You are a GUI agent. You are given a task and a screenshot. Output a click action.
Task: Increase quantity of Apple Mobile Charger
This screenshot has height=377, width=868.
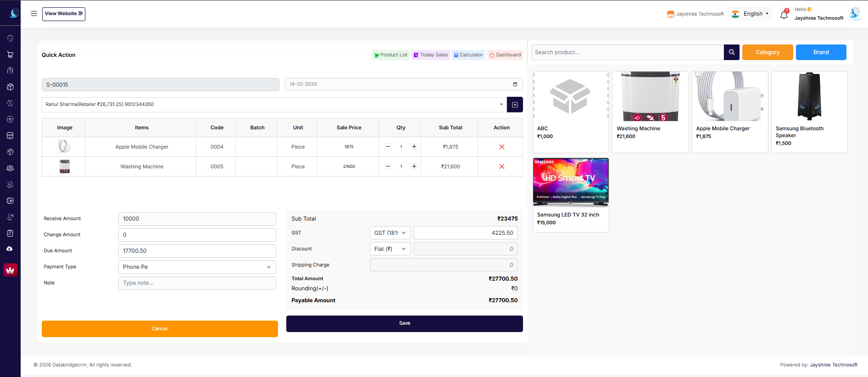pos(414,147)
